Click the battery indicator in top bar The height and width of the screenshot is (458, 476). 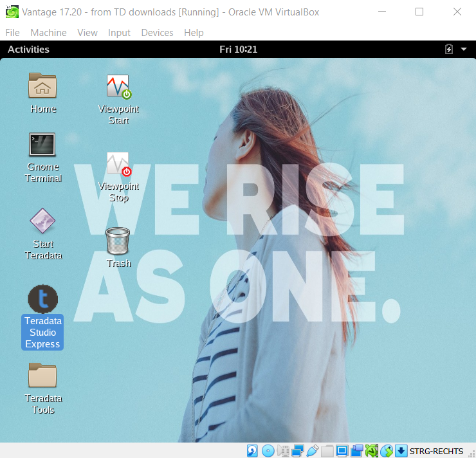tap(449, 49)
